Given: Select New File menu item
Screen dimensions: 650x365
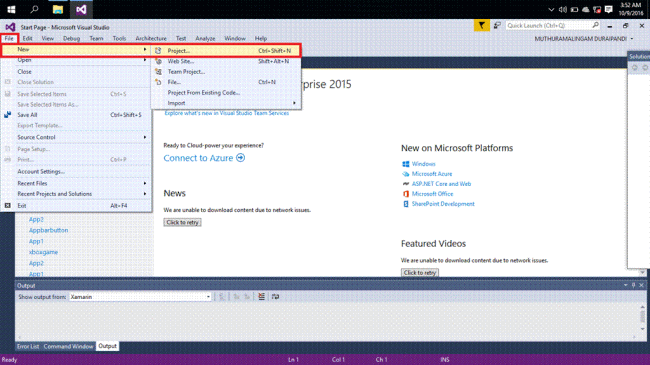Looking at the screenshot, I should tap(226, 82).
